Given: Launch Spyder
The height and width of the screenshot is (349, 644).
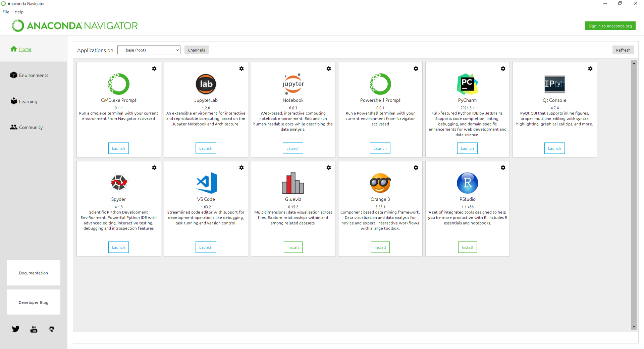Looking at the screenshot, I should [118, 247].
